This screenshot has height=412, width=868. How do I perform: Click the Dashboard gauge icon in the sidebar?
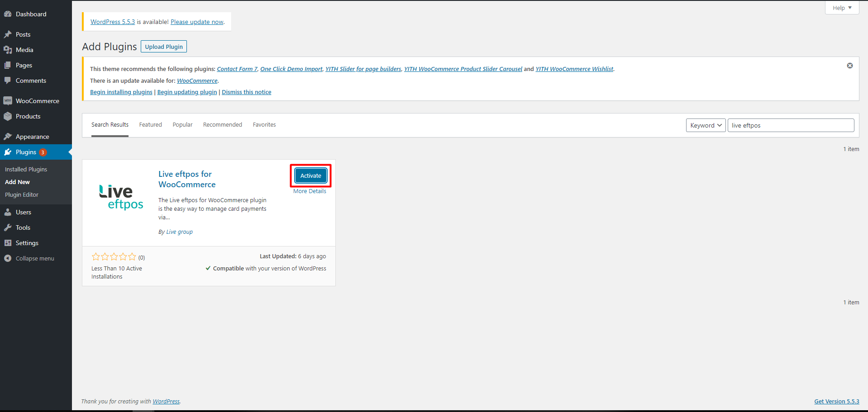tap(8, 14)
